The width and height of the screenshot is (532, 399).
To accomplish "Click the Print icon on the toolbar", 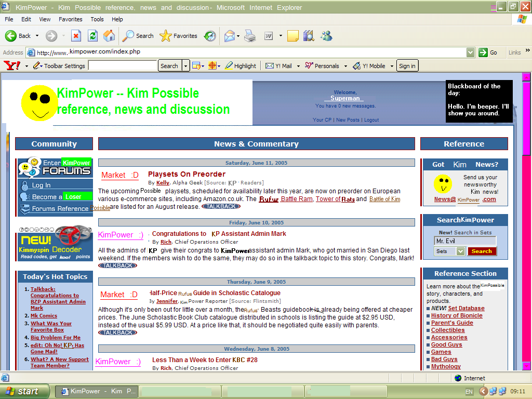I will point(250,36).
